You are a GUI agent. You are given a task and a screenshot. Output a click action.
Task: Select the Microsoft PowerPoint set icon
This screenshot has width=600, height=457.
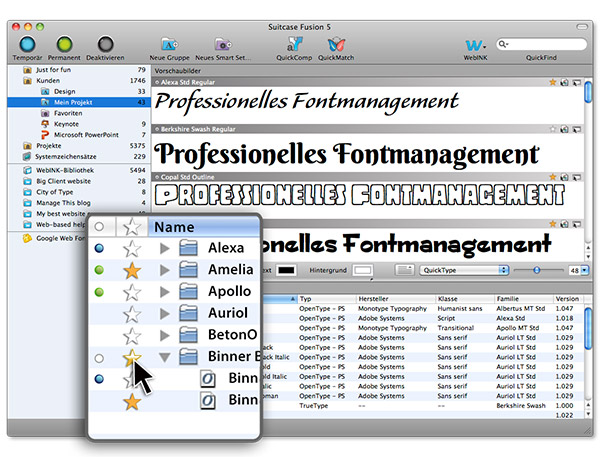(x=45, y=135)
